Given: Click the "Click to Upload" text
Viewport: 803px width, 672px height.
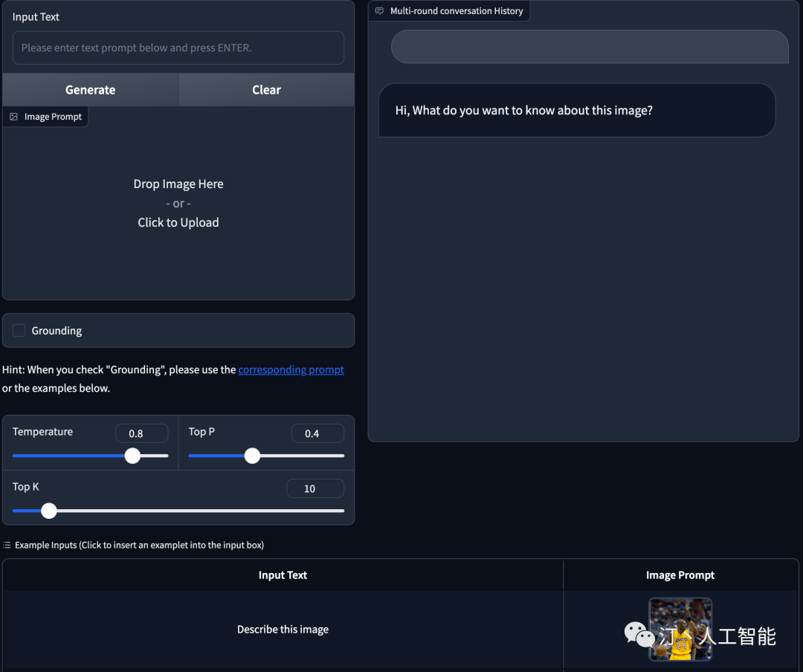Looking at the screenshot, I should pos(178,222).
